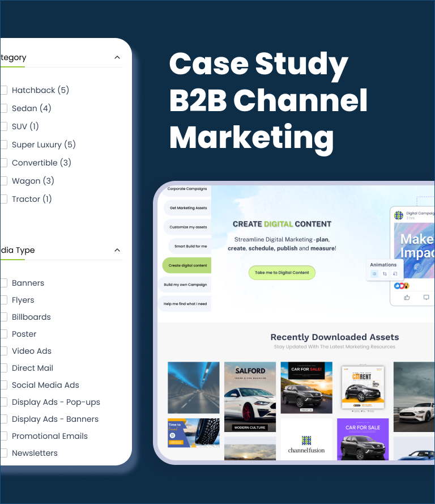Tick the Super Luxury (5) checkbox
The image size is (435, 504).
click(3, 145)
